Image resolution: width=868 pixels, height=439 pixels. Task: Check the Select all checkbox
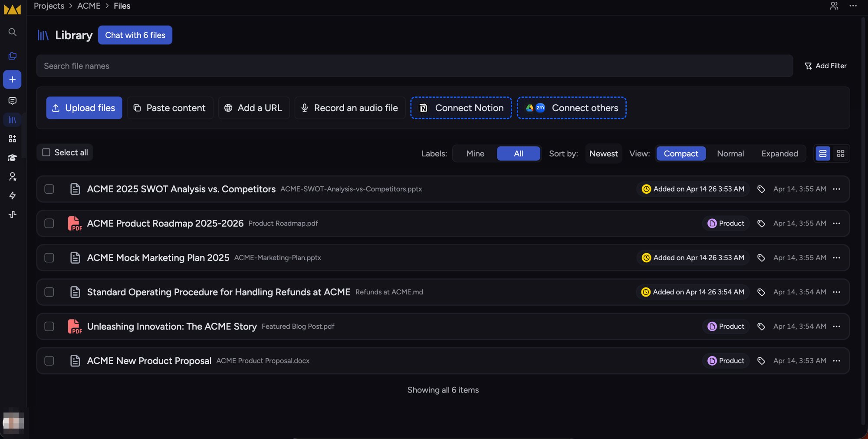point(46,152)
